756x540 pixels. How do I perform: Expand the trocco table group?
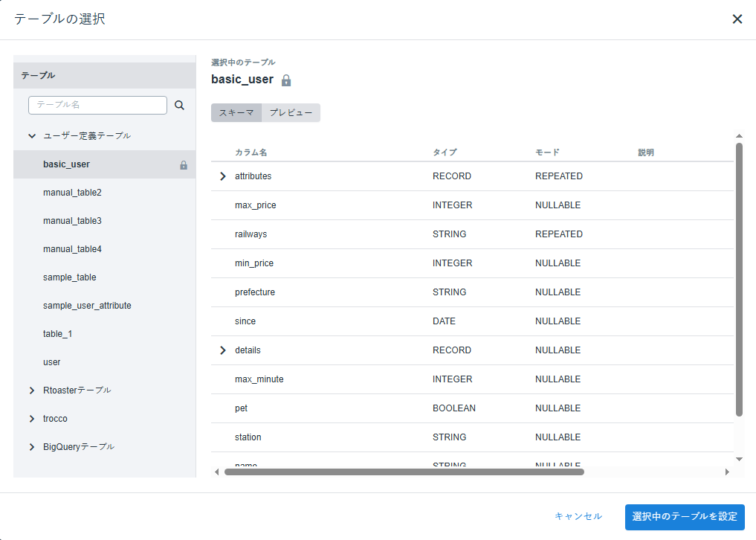(32, 419)
